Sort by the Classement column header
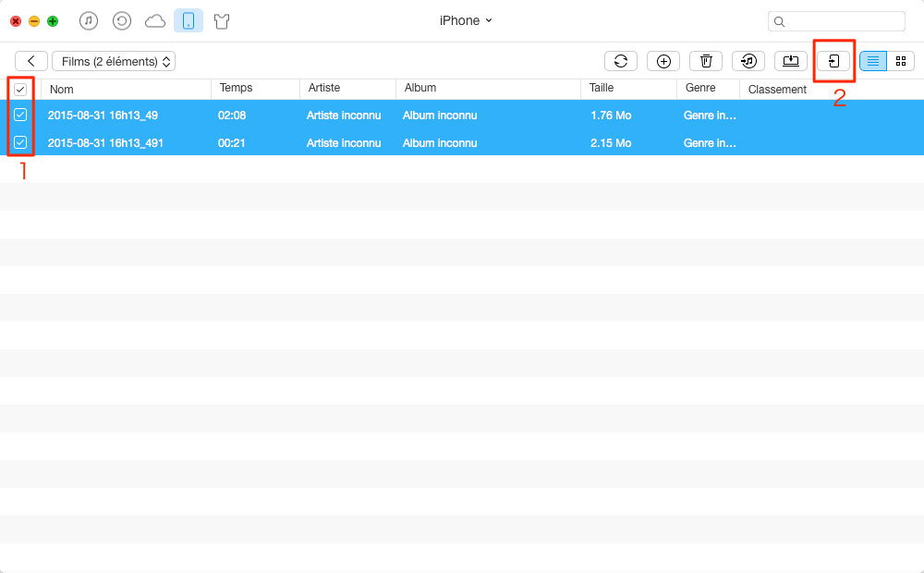 click(x=777, y=90)
